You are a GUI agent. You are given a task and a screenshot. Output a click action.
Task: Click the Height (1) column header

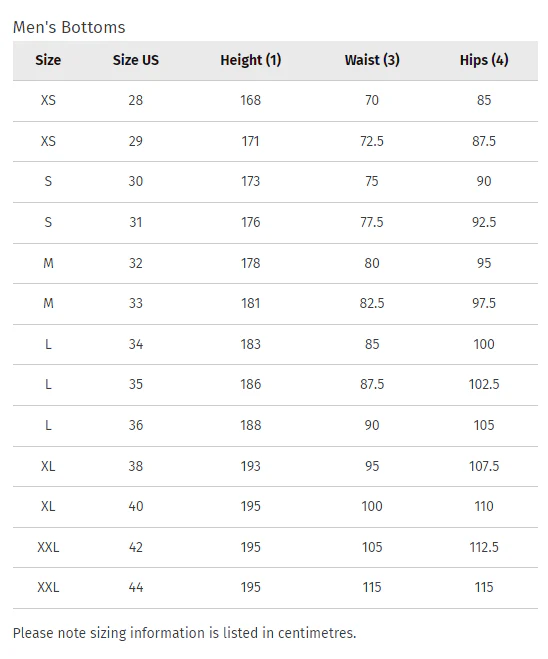click(250, 60)
